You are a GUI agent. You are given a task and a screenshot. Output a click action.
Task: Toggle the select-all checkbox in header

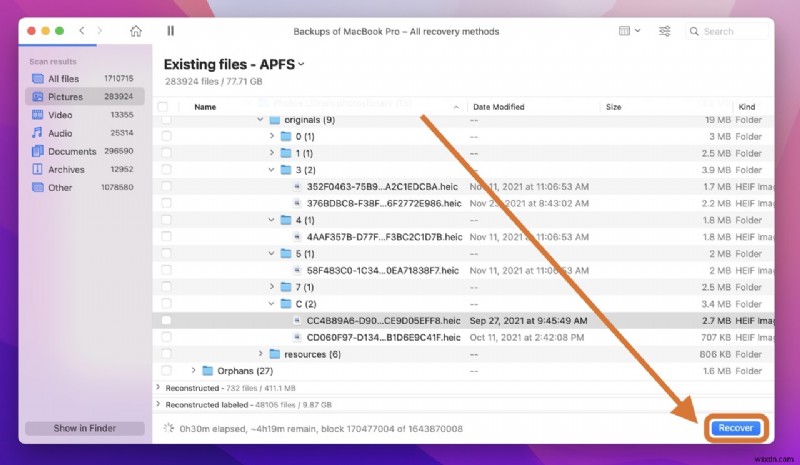click(x=163, y=107)
